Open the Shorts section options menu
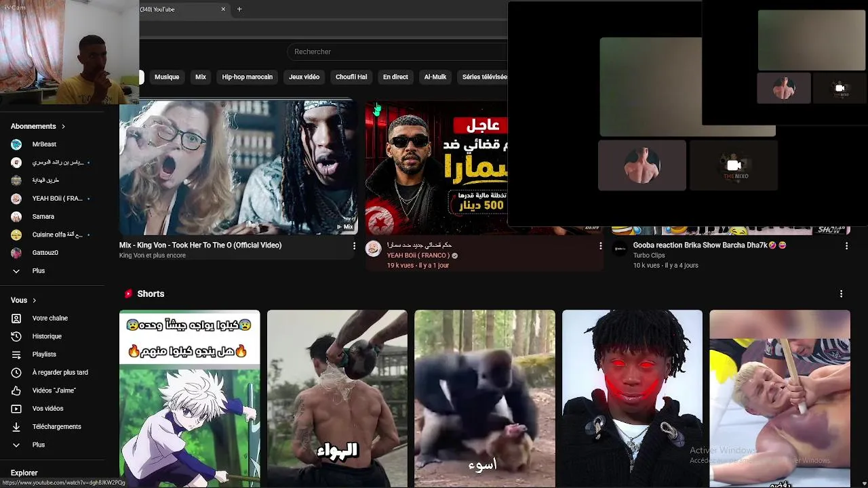The width and height of the screenshot is (868, 488). [x=841, y=294]
